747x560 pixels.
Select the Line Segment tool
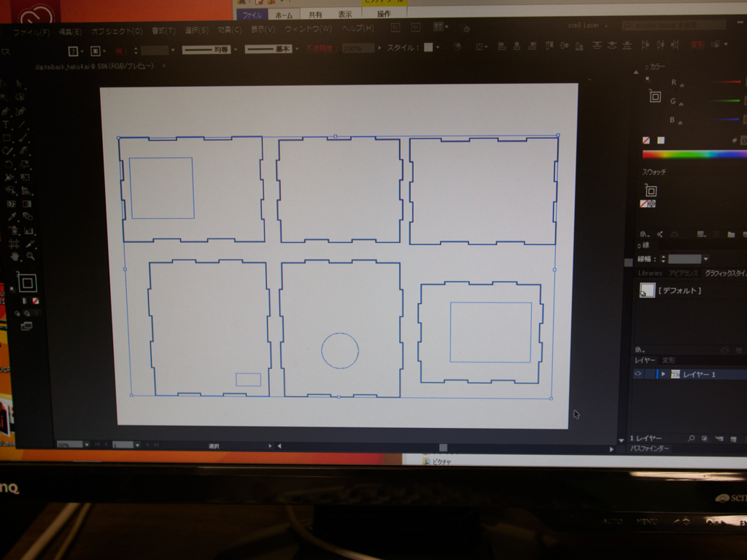[x=21, y=125]
